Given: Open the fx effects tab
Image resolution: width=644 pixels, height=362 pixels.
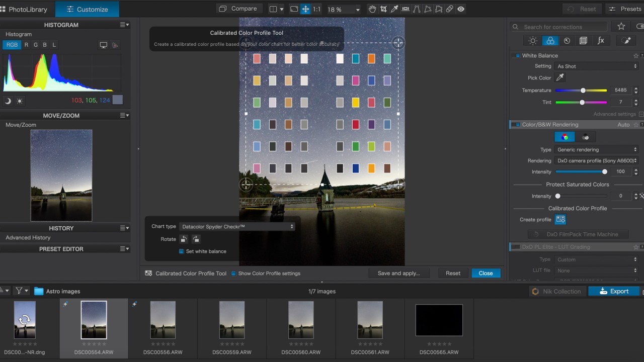Looking at the screenshot, I should 601,41.
